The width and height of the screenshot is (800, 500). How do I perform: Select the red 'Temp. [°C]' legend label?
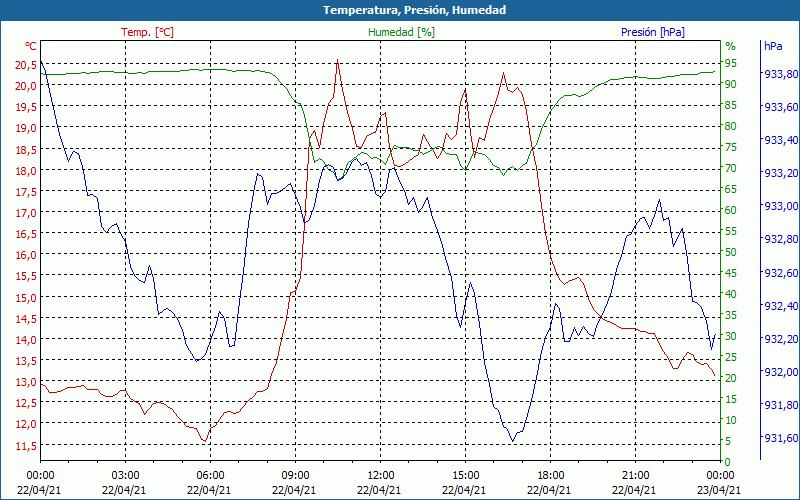coord(147,32)
